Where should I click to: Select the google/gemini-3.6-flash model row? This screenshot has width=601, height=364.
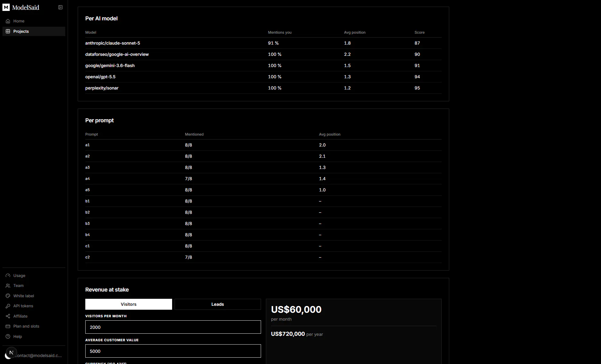click(263, 66)
